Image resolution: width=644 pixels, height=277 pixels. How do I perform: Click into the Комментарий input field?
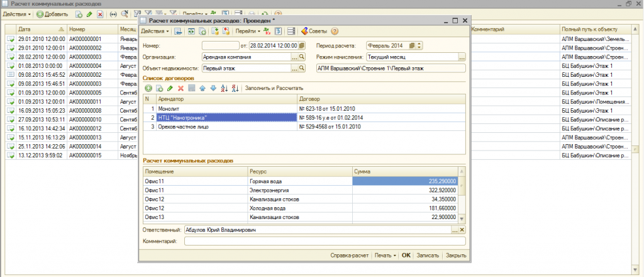pyautogui.click(x=324, y=241)
